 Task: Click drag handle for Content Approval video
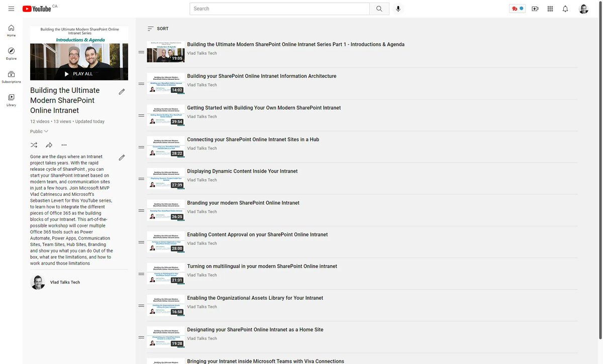tap(141, 242)
